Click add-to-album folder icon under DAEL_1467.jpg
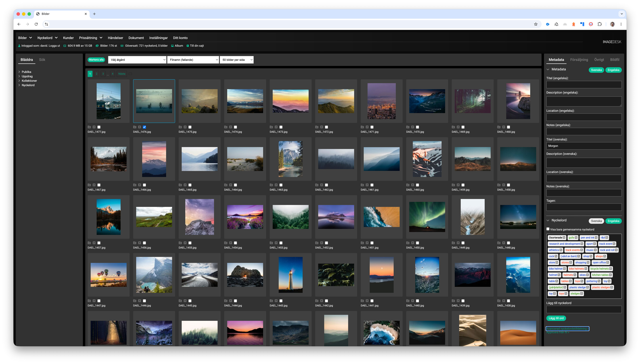 (89, 185)
